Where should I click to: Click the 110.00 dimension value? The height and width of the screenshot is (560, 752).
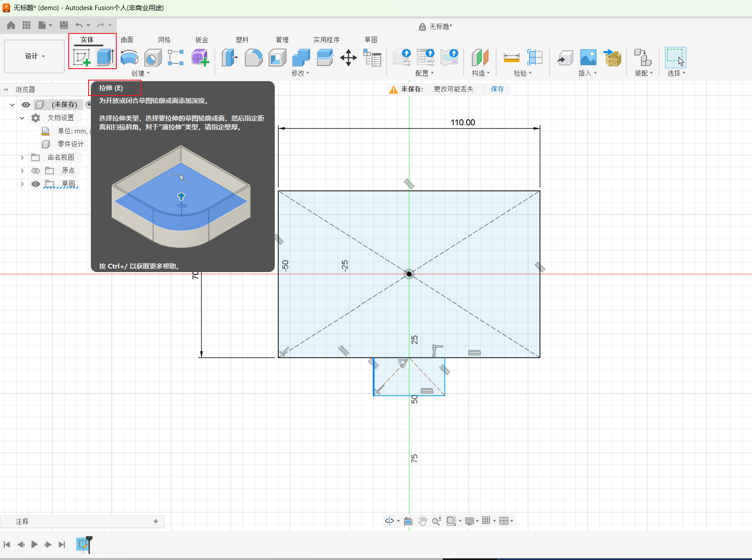pyautogui.click(x=463, y=122)
